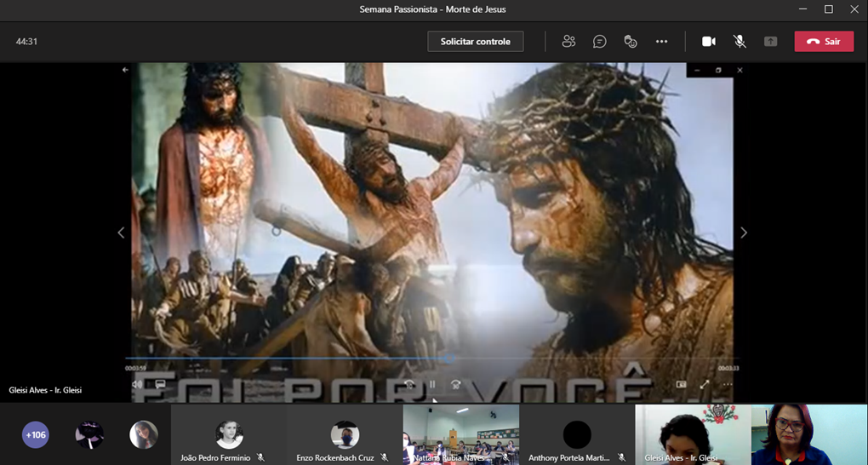Image resolution: width=868 pixels, height=465 pixels.
Task: Click the window title 'Semana Passionista - Morte de Jesus'
Action: click(432, 9)
